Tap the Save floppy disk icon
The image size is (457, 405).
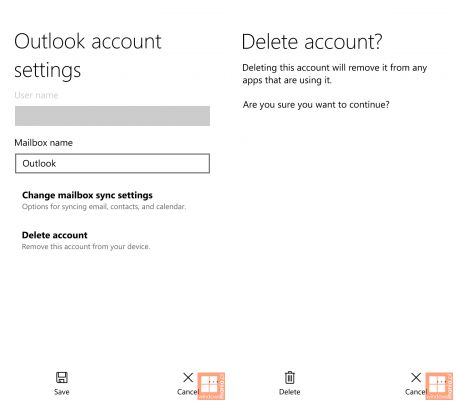[x=62, y=377]
